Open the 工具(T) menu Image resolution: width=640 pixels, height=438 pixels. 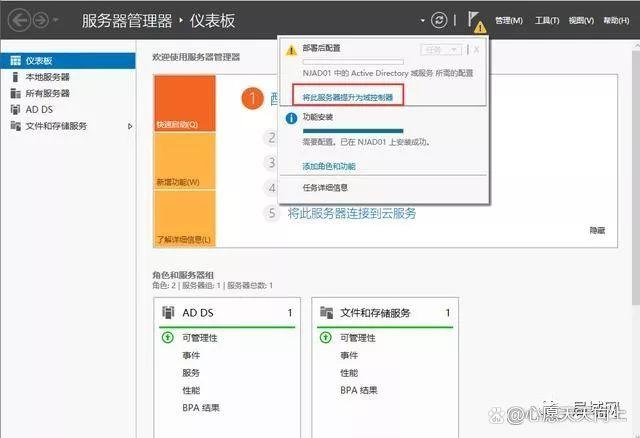point(547,20)
